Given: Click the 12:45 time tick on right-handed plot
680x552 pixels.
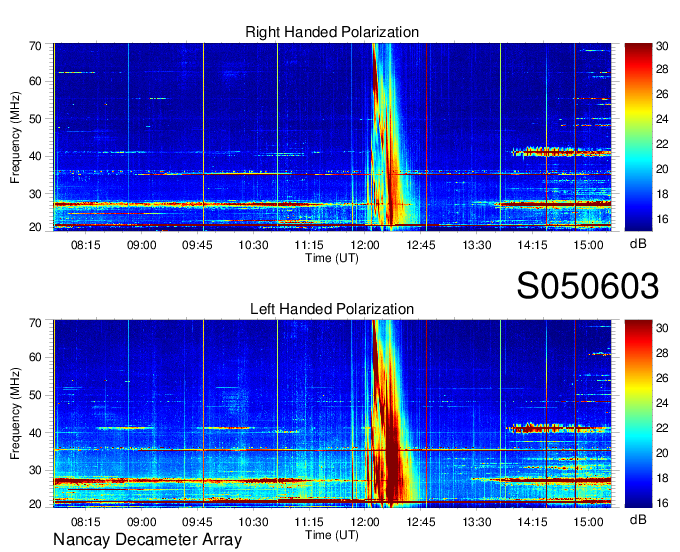Looking at the screenshot, I should point(421,245).
